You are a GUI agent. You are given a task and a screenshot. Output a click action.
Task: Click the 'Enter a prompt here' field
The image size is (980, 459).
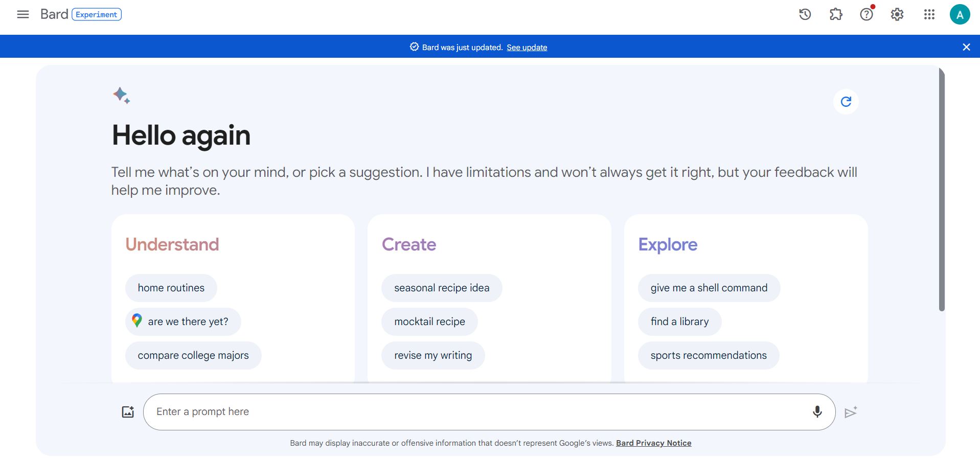coord(489,412)
